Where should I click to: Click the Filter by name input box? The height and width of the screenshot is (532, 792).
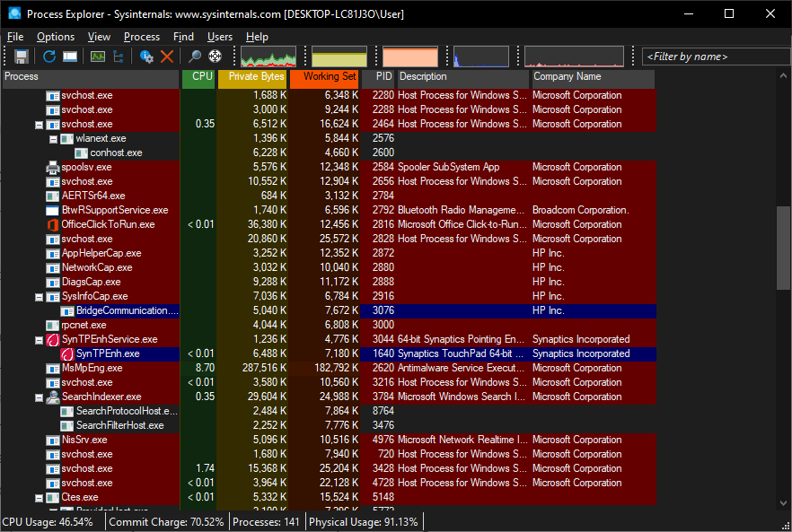coord(716,56)
